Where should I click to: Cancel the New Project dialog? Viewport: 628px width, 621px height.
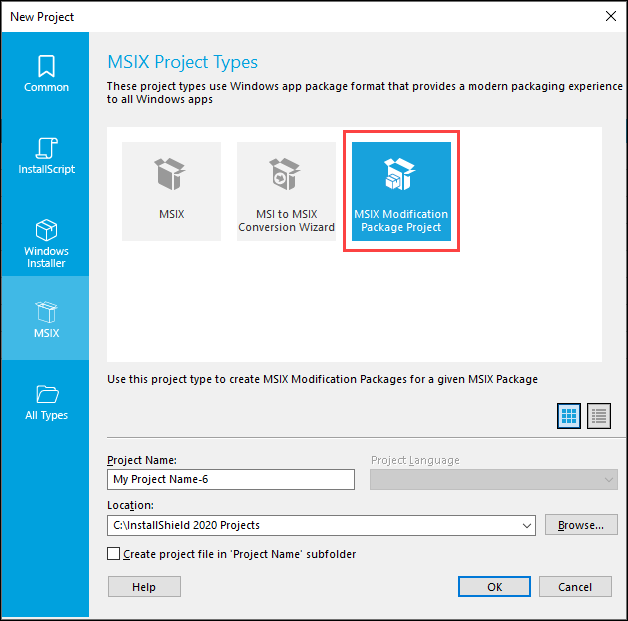[x=574, y=587]
